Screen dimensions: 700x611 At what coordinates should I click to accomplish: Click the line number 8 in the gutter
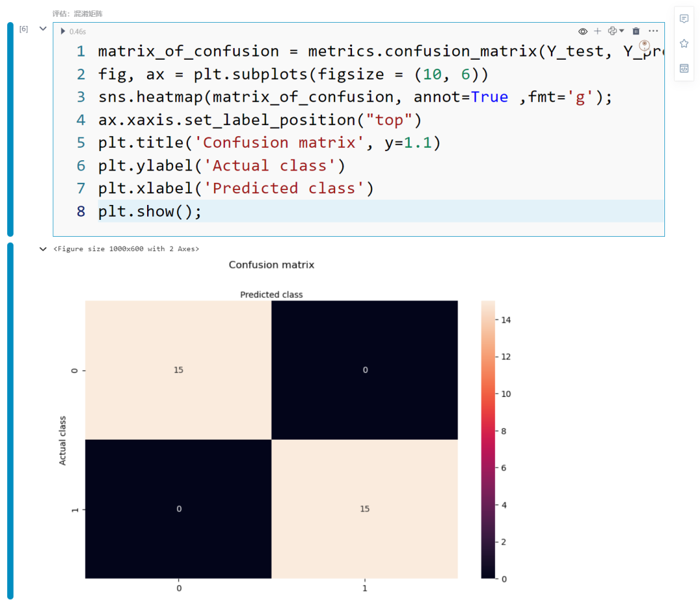[x=81, y=211]
